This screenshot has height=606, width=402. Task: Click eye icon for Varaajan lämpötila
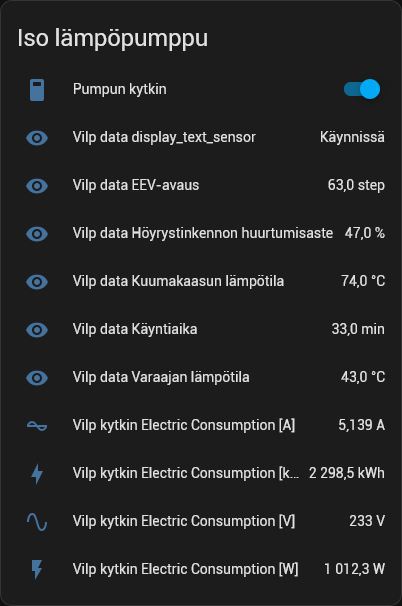coord(37,377)
